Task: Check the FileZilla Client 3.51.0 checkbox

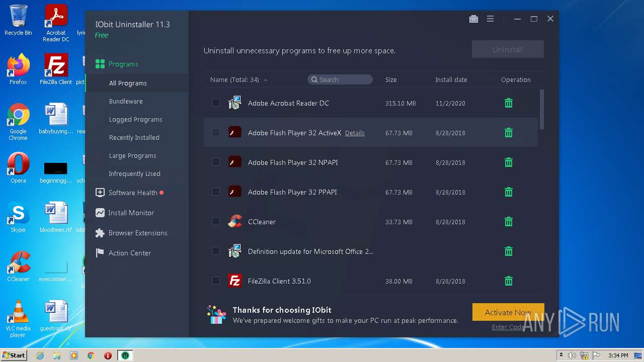Action: click(216, 281)
